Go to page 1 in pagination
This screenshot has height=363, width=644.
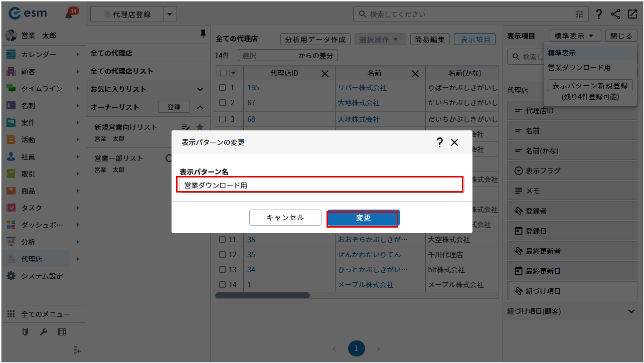click(x=357, y=348)
